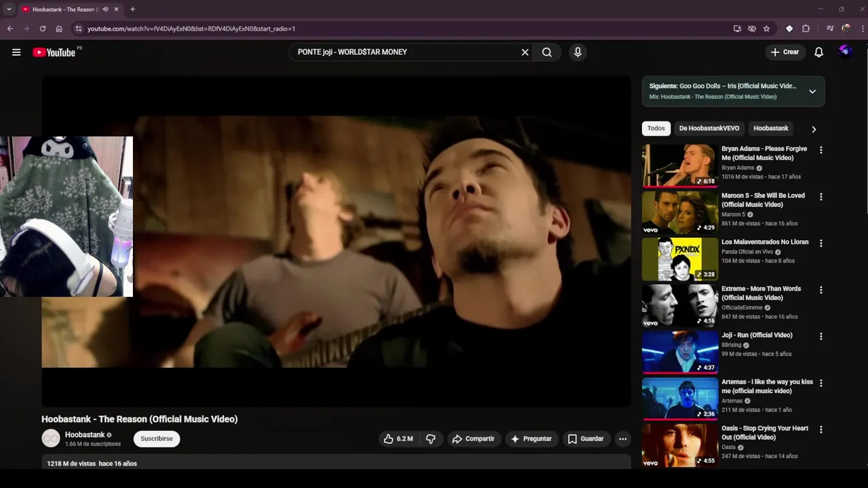Open the Maroon 5 She Will Be Loved thumbnail
The height and width of the screenshot is (488, 868).
point(679,212)
